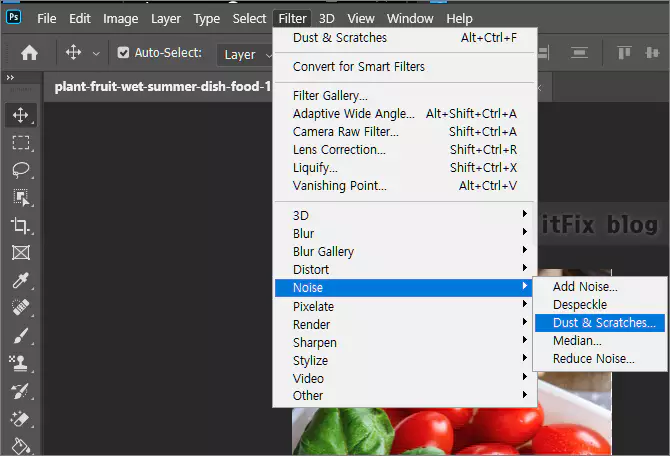
Task: Open Camera Raw Filter...
Action: coord(404,132)
